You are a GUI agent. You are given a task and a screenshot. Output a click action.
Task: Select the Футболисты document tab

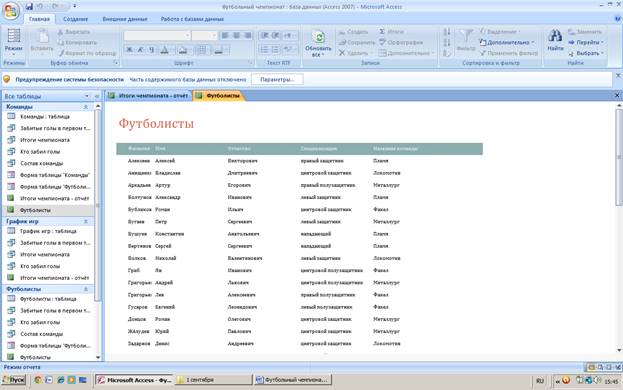tap(219, 96)
